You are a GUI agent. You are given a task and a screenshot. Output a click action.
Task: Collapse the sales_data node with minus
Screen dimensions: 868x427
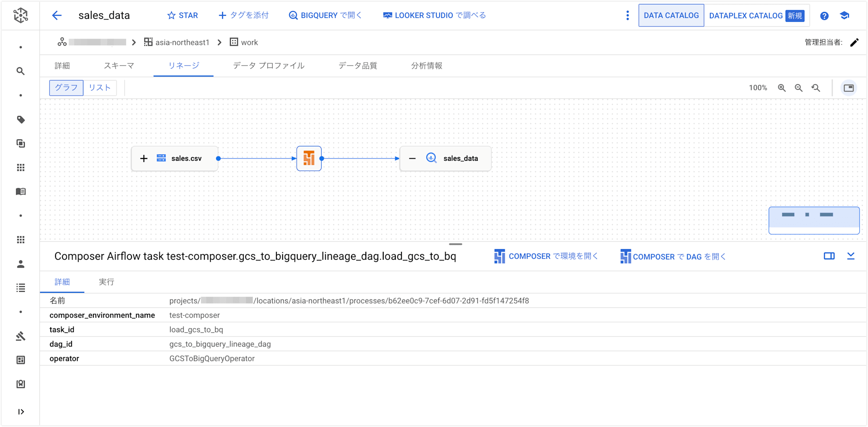click(x=412, y=159)
